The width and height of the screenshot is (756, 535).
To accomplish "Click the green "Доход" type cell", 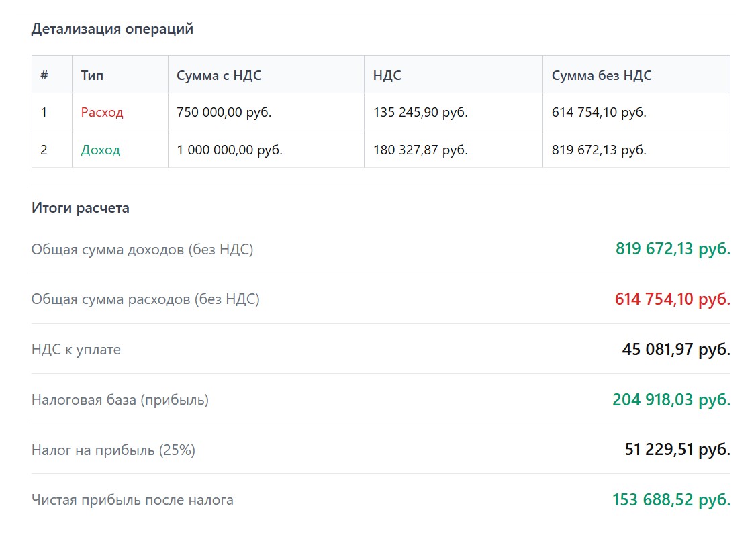I will [100, 150].
